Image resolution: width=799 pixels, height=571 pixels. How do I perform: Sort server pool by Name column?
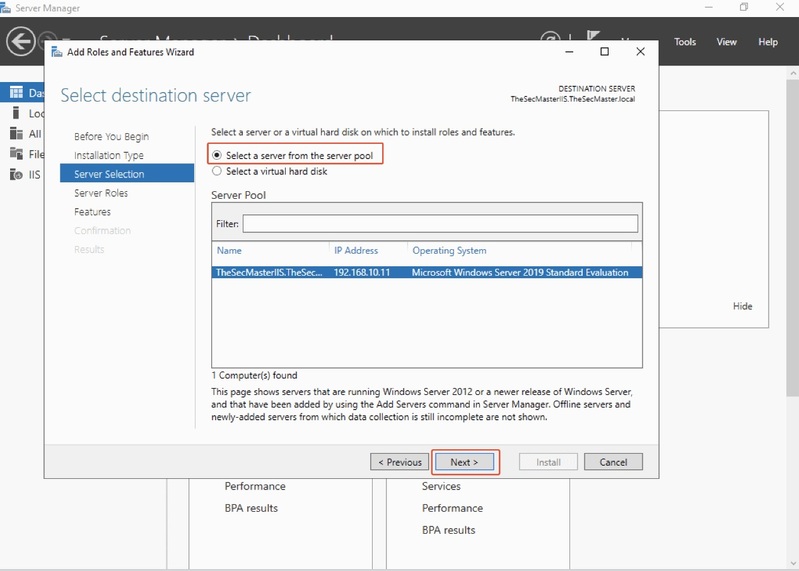(x=229, y=251)
